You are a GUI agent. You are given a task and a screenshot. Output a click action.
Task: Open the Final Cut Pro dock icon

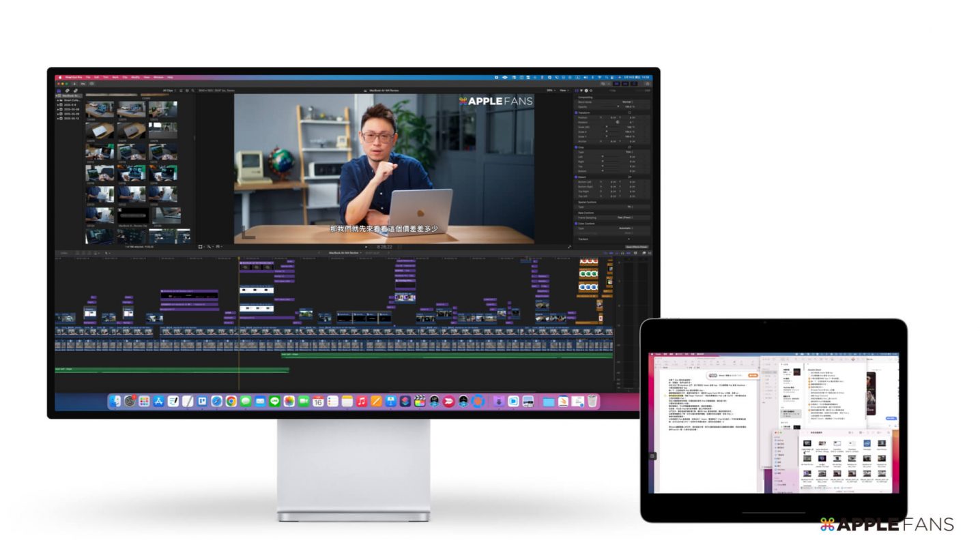(x=420, y=402)
